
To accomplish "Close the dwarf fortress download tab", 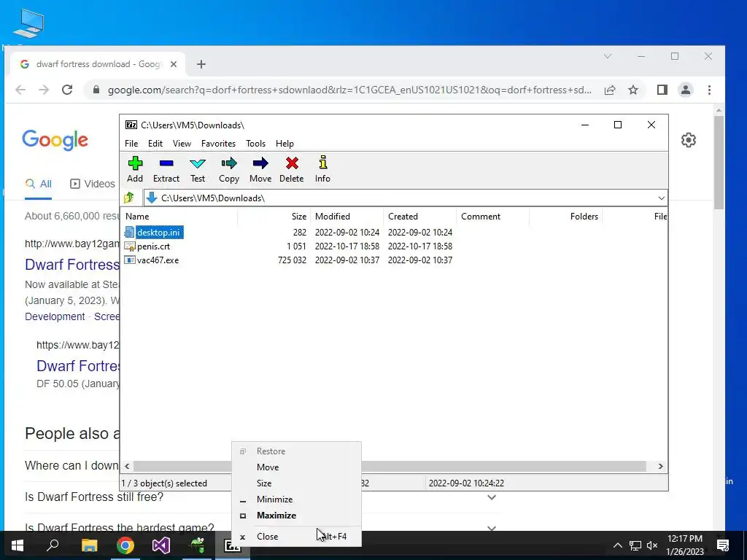I will pos(174,64).
